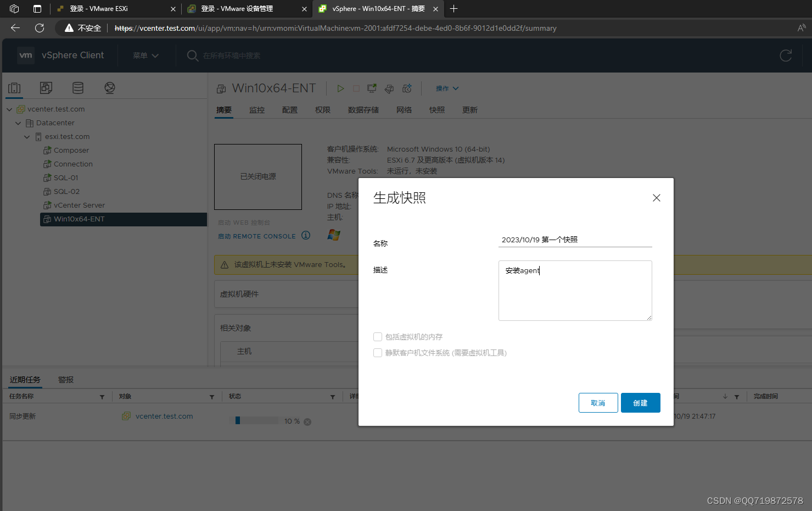Collapse the vcenter.test.com tree node

[x=9, y=109]
